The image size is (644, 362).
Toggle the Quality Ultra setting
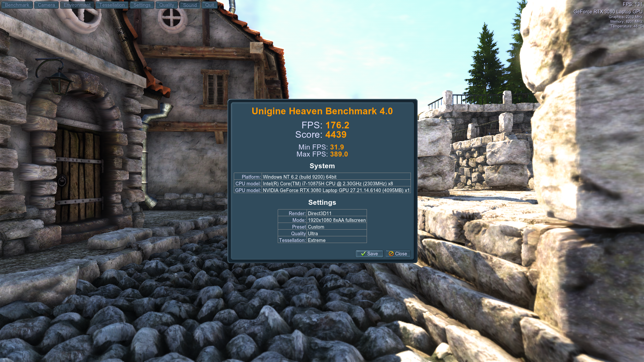pos(336,233)
